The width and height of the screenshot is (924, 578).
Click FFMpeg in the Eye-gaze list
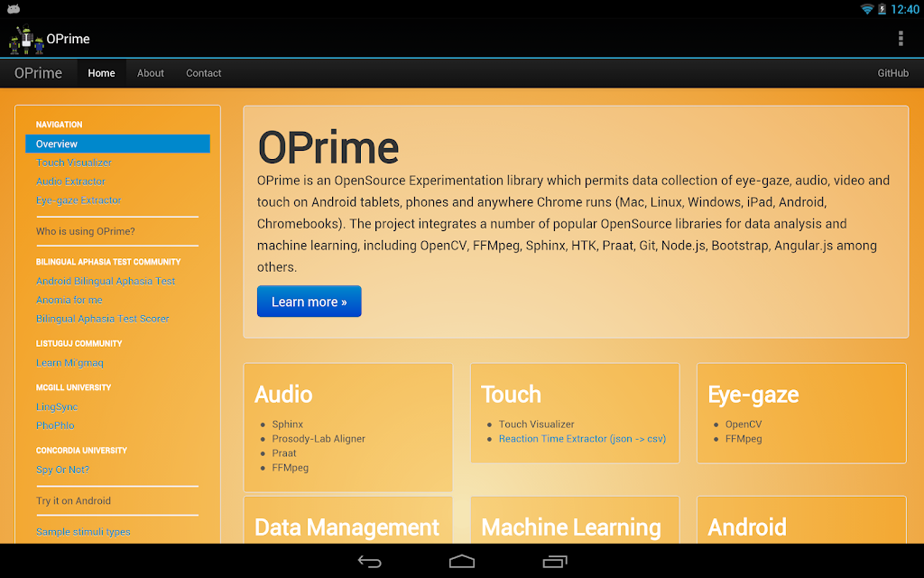[x=744, y=438]
